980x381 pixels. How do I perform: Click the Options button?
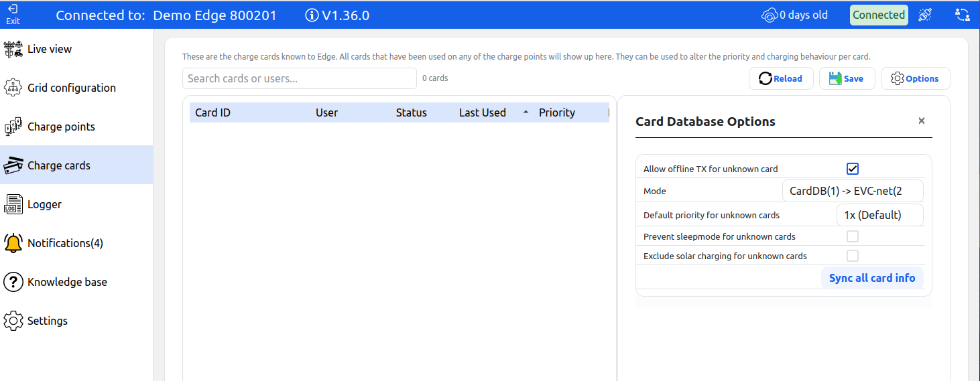click(x=915, y=78)
